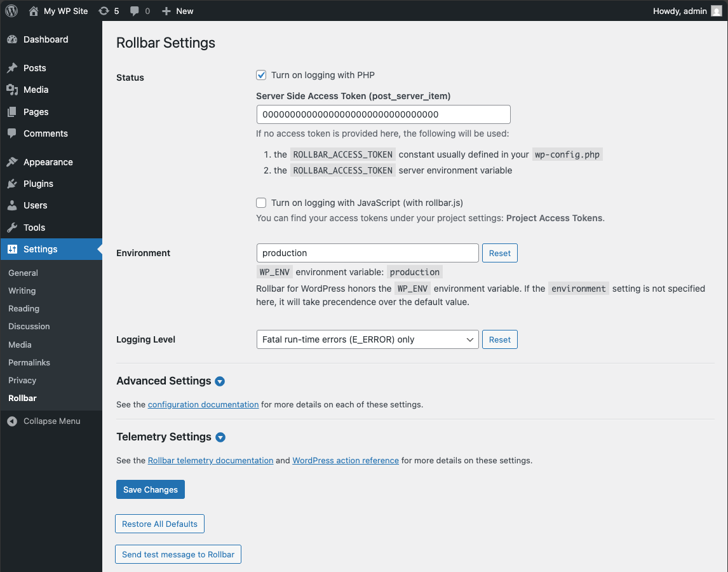The image size is (728, 572).
Task: Open the configuration documentation link
Action: [x=203, y=404]
